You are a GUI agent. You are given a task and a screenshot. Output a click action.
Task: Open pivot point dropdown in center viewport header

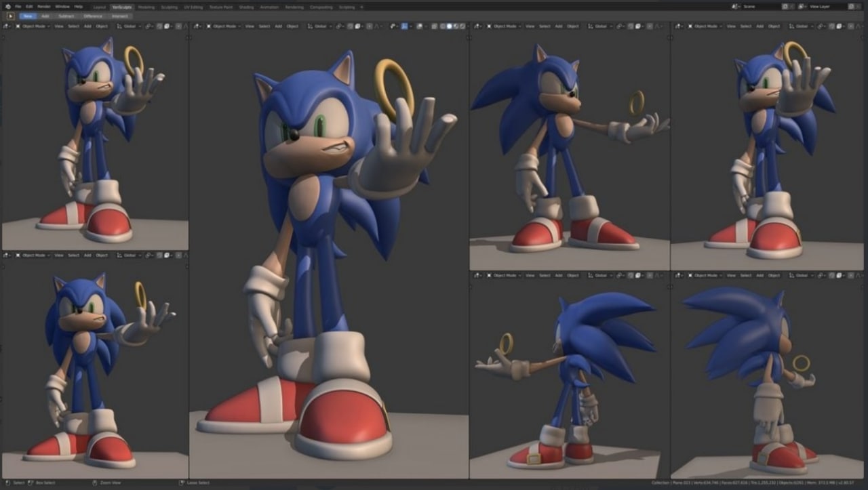(x=339, y=26)
